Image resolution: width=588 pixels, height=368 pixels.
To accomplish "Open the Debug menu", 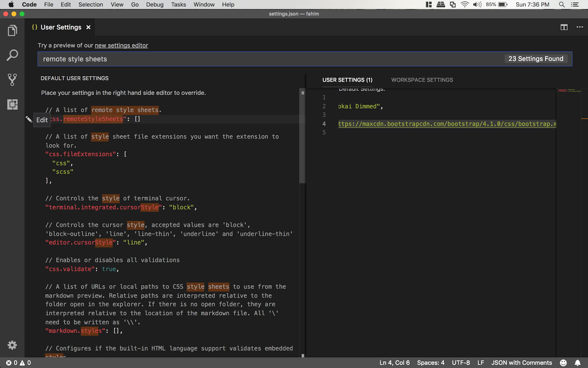I will [154, 4].
